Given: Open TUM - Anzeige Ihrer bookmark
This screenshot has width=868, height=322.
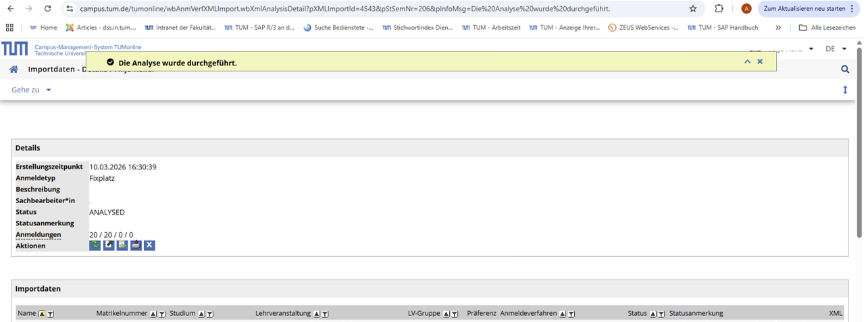Looking at the screenshot, I should 565,28.
